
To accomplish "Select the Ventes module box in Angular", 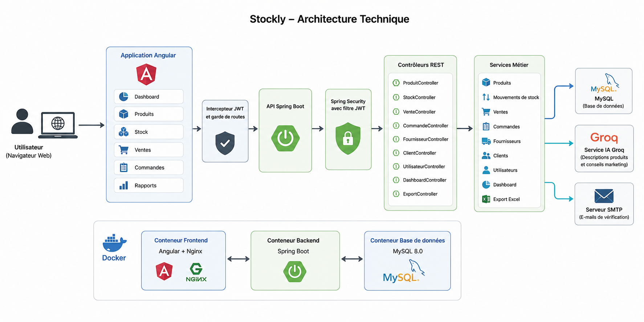I will tap(148, 150).
